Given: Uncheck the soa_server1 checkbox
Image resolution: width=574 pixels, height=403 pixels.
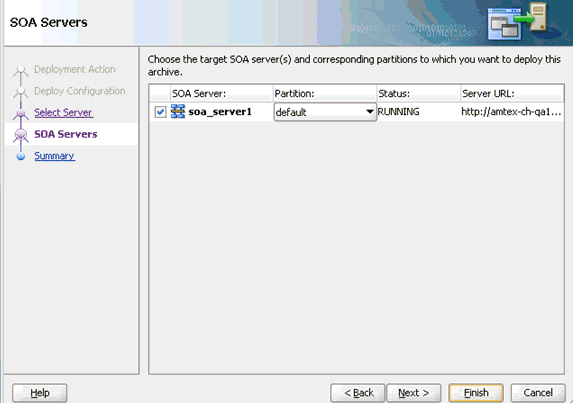Looking at the screenshot, I should coord(160,112).
